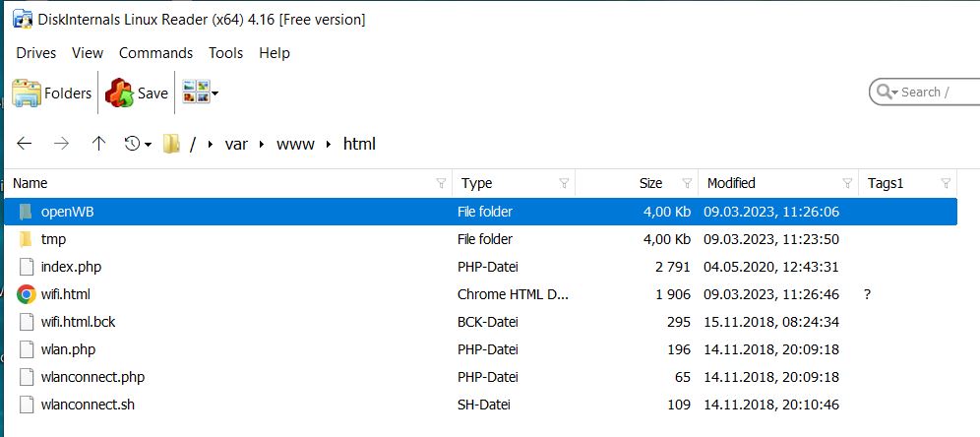Click the Save toolbar button
The image size is (980, 437).
[137, 94]
